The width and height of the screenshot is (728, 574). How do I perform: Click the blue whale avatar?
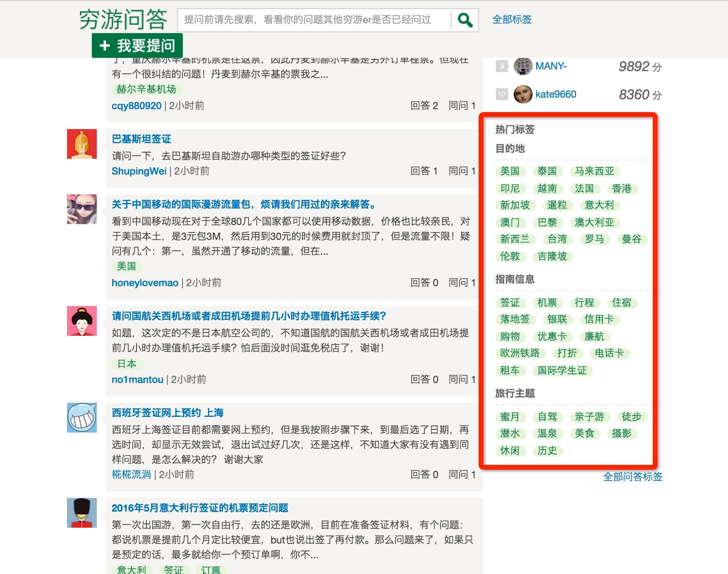[x=82, y=418]
